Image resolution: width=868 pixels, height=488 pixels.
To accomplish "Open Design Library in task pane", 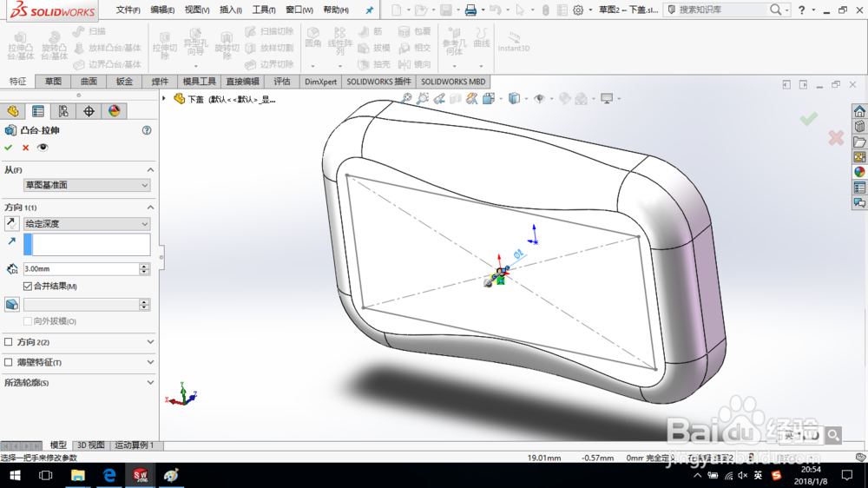I will (x=859, y=126).
